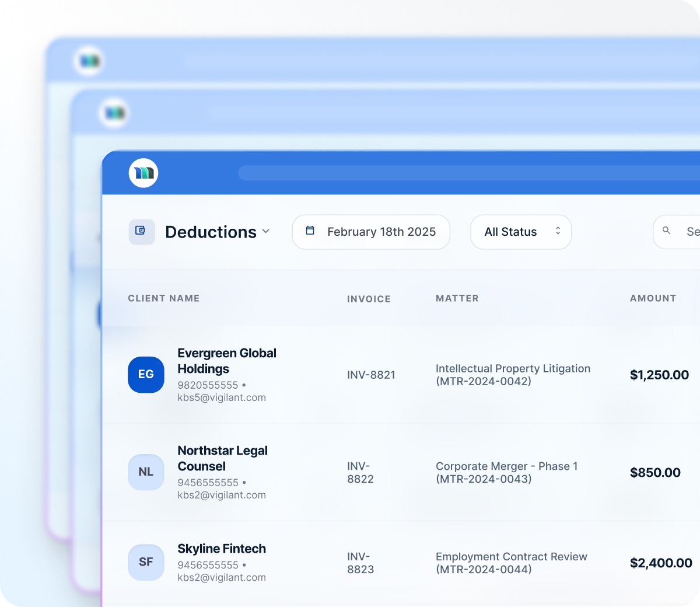Open Northstar Legal Counsel client name
This screenshot has width=700, height=607.
pyautogui.click(x=223, y=458)
